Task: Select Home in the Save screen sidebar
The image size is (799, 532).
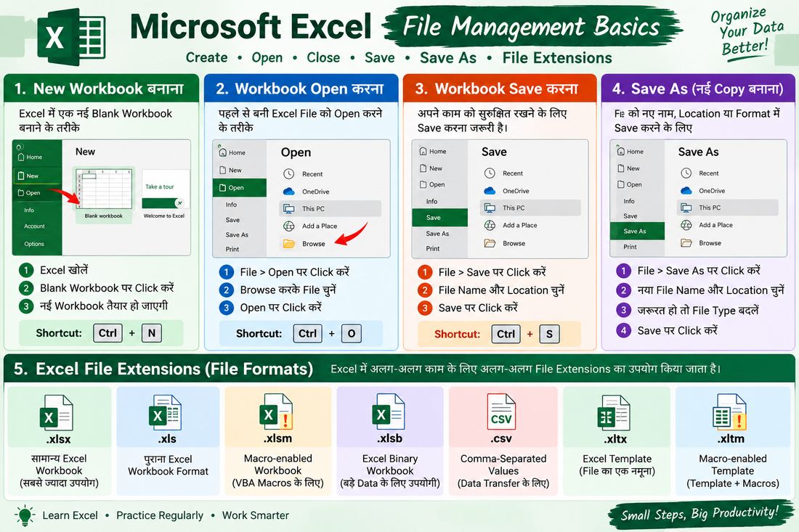Action: 433,151
